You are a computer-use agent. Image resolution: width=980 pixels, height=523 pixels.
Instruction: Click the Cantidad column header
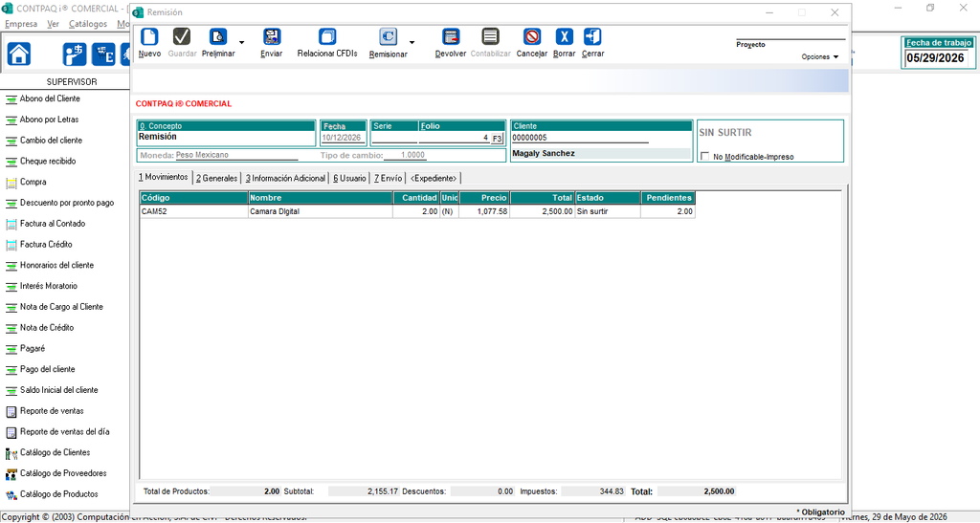[x=416, y=198]
